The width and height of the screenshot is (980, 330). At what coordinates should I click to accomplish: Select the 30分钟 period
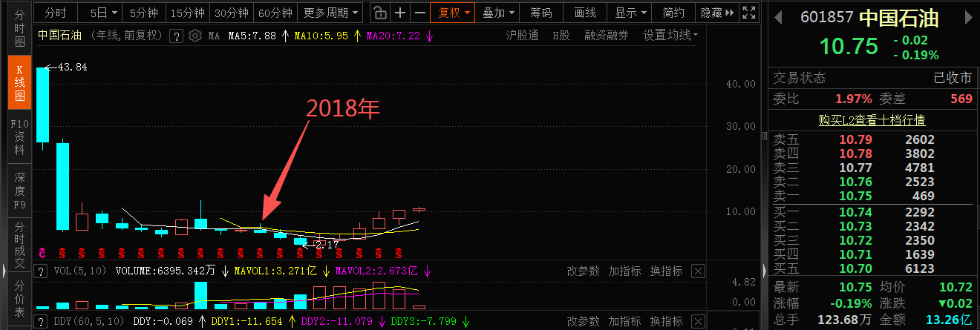[x=231, y=13]
